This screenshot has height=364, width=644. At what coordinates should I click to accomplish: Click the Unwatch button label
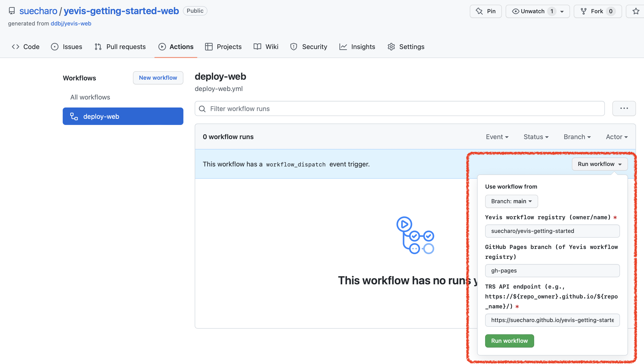click(x=533, y=11)
